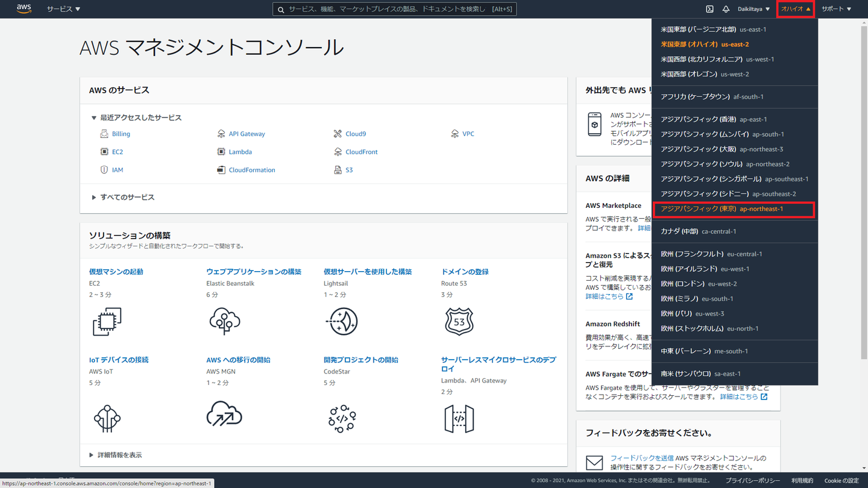This screenshot has height=488, width=868.
Task: Open the Daikiltaya account dropdown
Action: [x=753, y=9]
